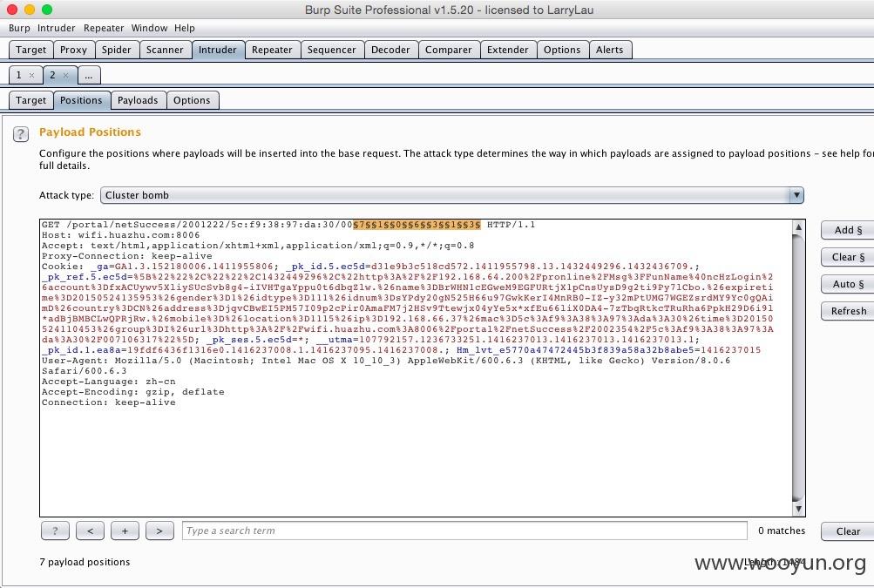Viewport: 874px width, 588px height.
Task: Open the Payloads sub-tab
Action: click(138, 100)
